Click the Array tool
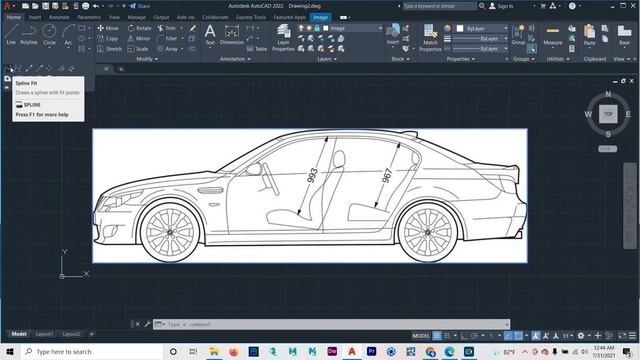This screenshot has width=640, height=360. pos(167,49)
